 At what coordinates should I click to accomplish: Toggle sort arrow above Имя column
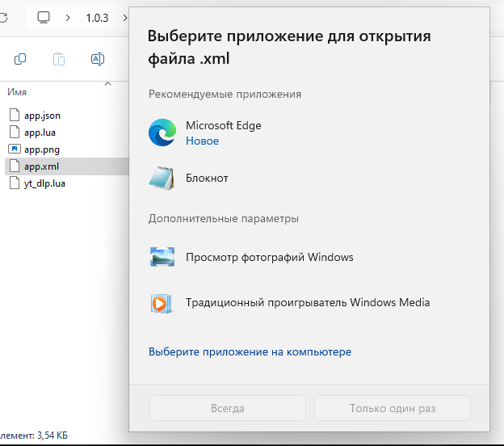pyautogui.click(x=108, y=83)
